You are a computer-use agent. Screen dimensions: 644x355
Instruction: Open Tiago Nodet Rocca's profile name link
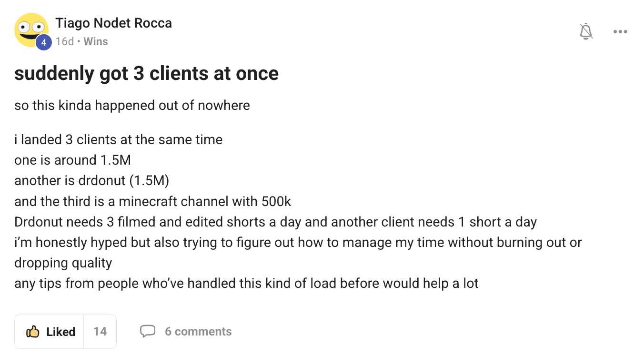[113, 23]
